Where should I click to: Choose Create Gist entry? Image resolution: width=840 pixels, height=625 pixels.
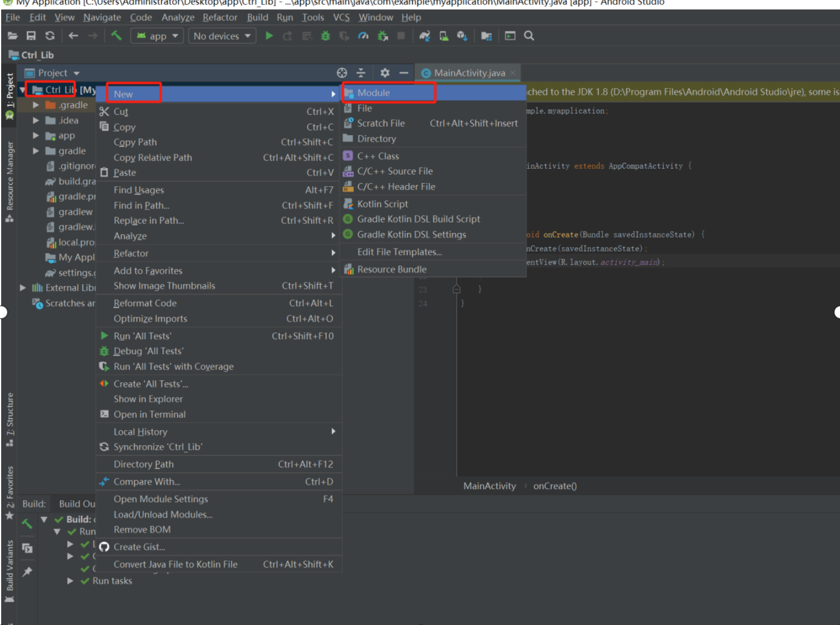coord(219,547)
